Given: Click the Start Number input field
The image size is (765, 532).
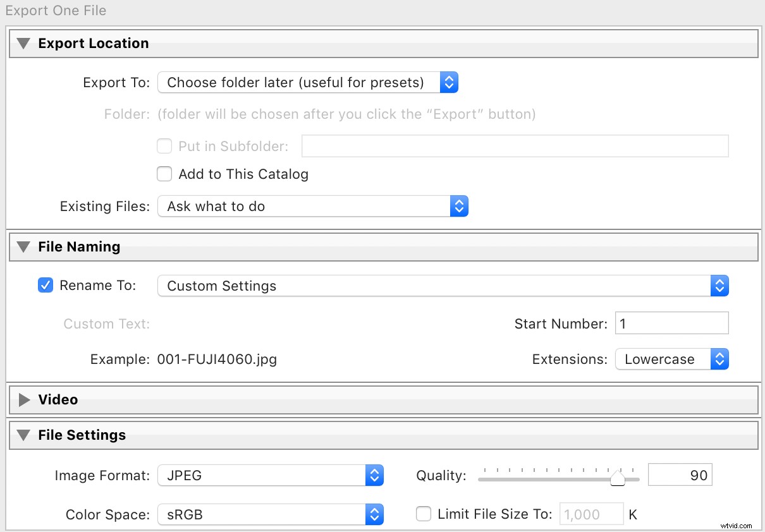Looking at the screenshot, I should point(671,323).
